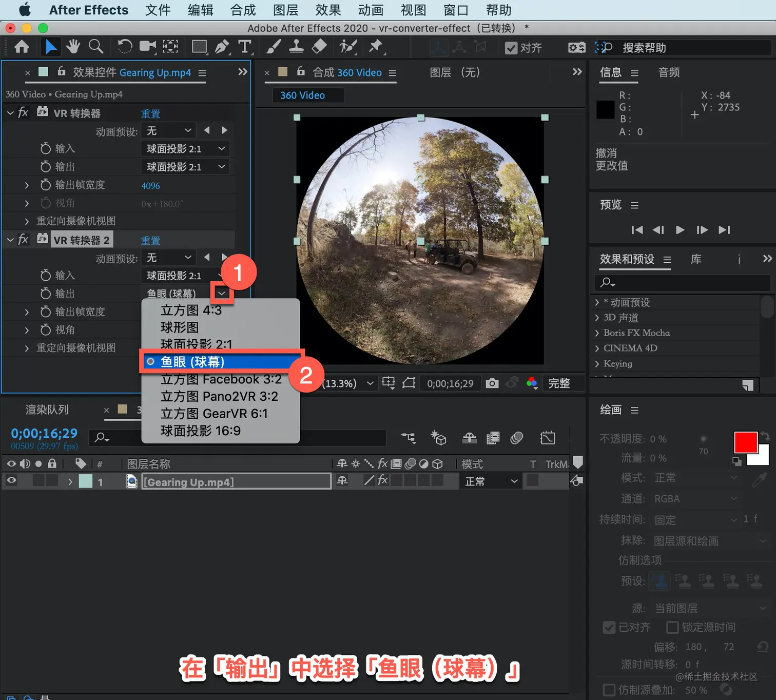This screenshot has width=776, height=700.
Task: Toggle frame blending switch in timeline
Action: coord(493,438)
